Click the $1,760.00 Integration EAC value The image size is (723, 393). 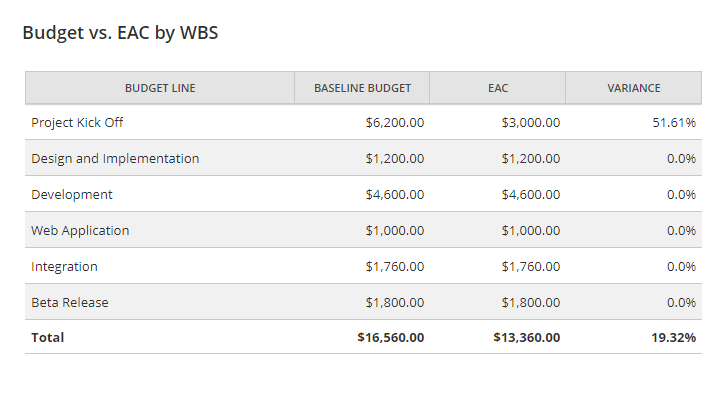(531, 267)
